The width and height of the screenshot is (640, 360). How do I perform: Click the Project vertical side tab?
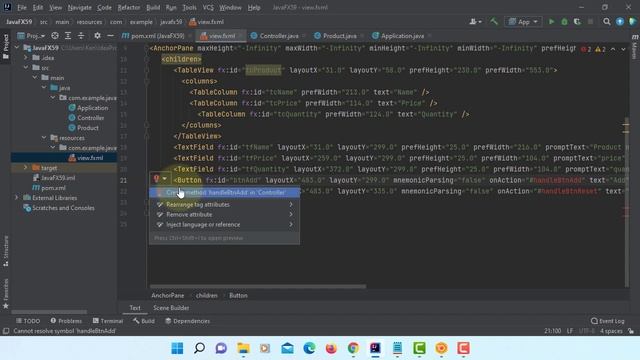pos(6,46)
